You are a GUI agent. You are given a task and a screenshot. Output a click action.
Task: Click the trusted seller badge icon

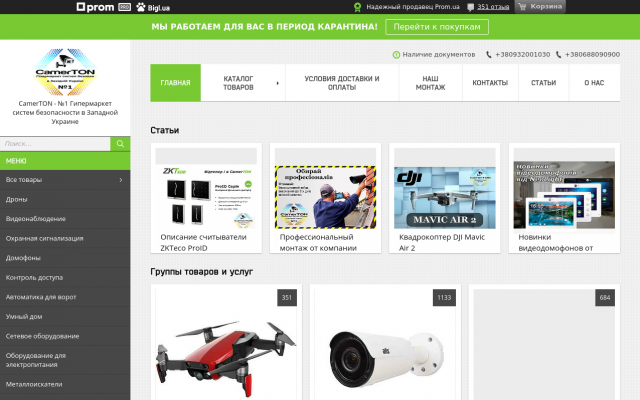click(358, 7)
